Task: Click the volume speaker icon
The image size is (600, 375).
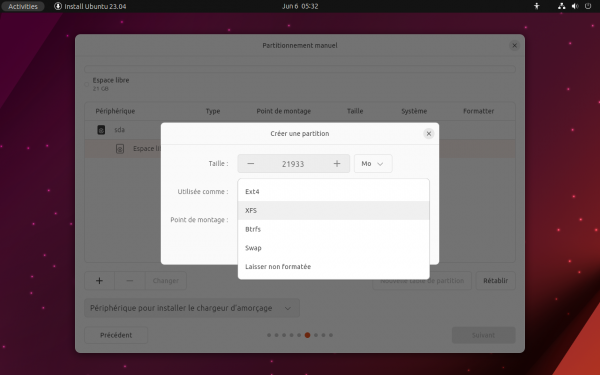Action: tap(575, 6)
